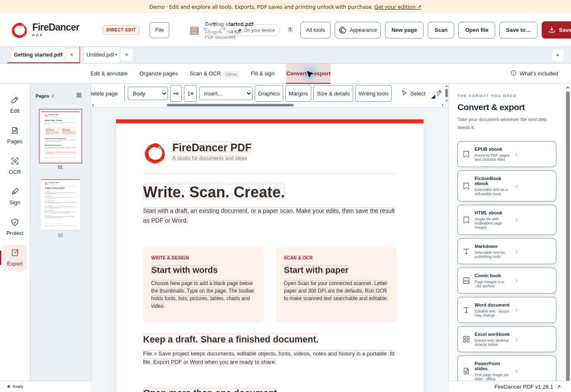Open the Insert… dropdown

pos(226,93)
